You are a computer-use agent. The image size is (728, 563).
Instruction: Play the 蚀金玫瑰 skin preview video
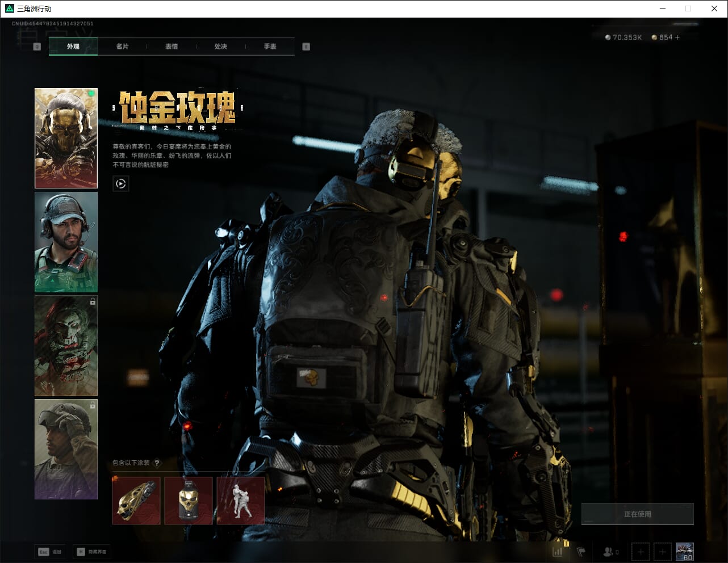point(120,183)
